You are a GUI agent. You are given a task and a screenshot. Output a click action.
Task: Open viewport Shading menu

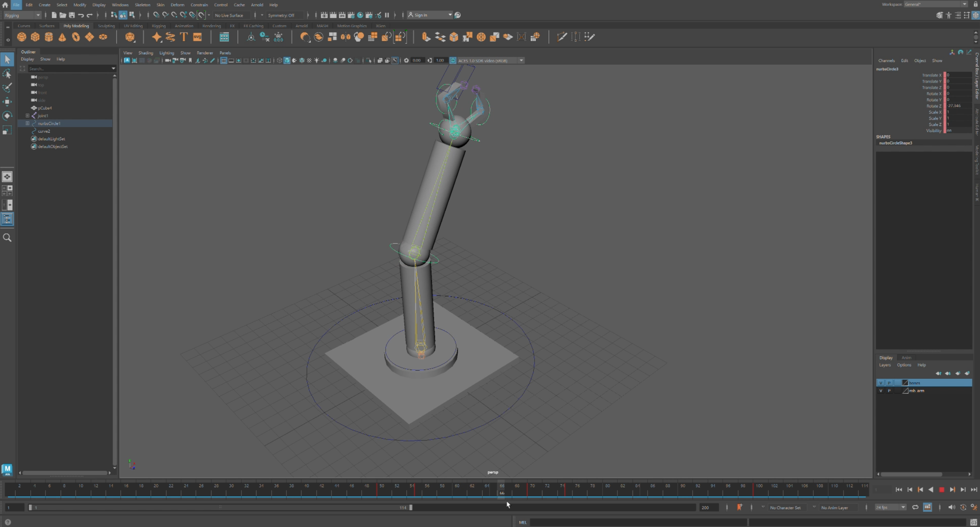(146, 53)
